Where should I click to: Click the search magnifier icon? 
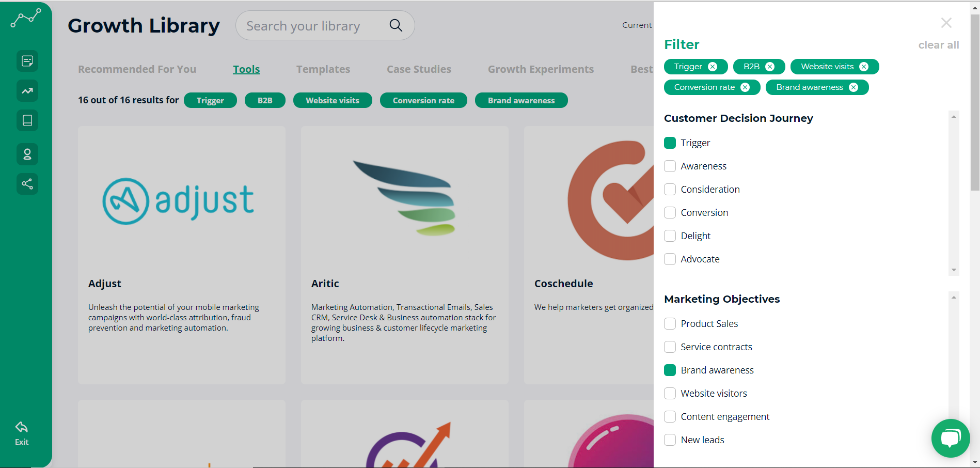coord(396,25)
